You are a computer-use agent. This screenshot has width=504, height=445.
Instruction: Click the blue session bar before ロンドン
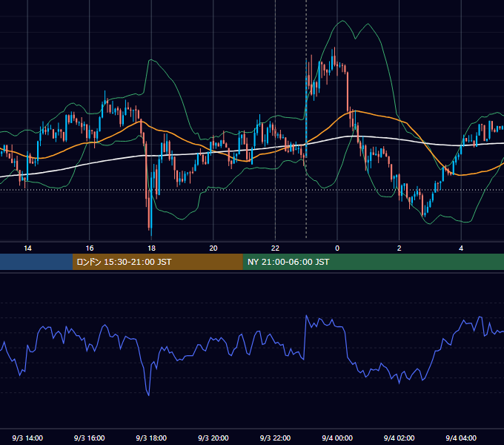(36, 262)
